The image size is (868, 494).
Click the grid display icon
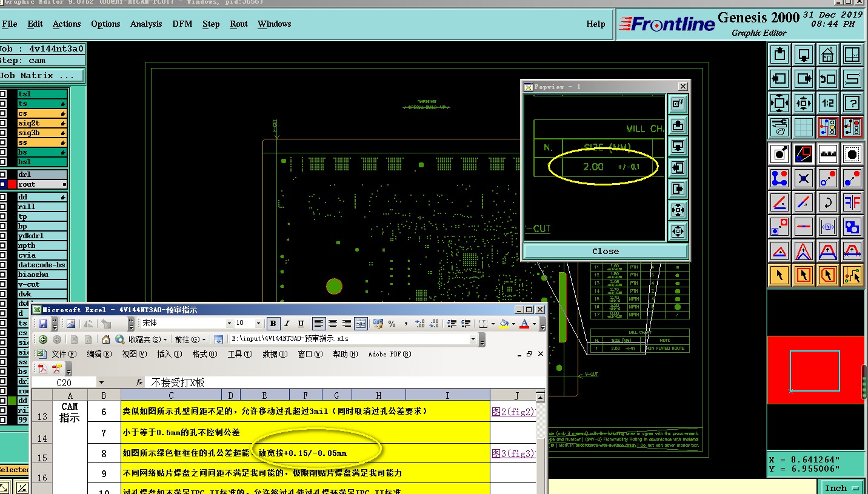[803, 127]
